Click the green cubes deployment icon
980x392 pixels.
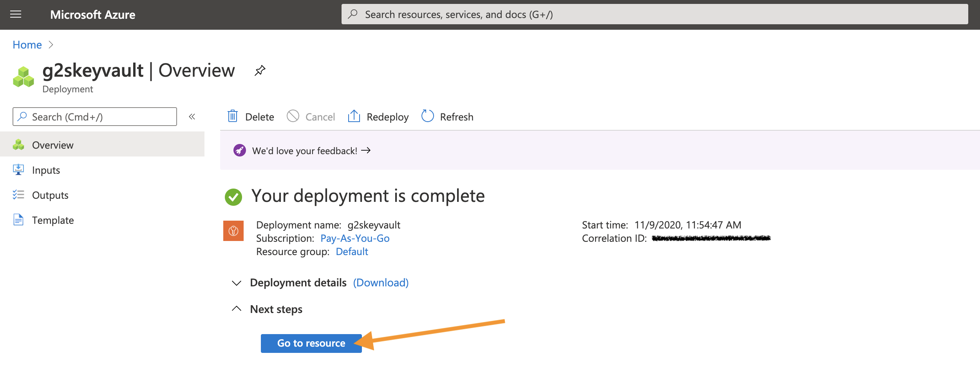24,77
